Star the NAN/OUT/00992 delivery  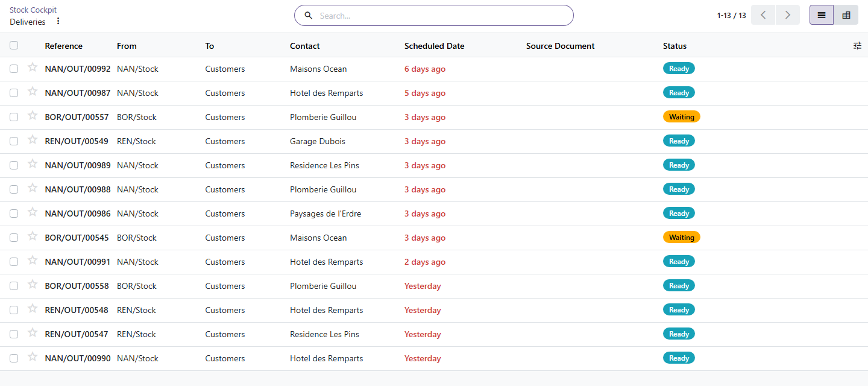coord(33,68)
